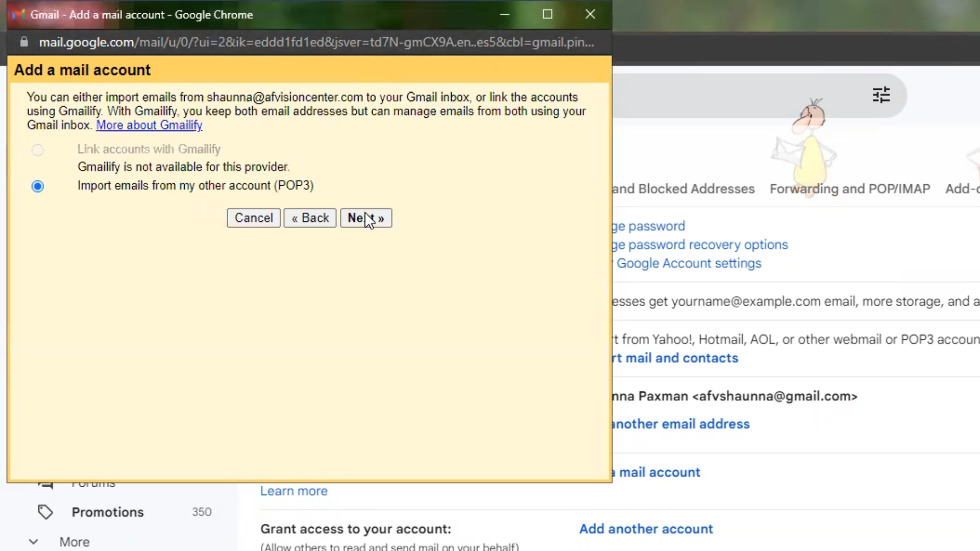This screenshot has height=551, width=980.
Task: Open More about Gmailify link
Action: click(x=149, y=125)
